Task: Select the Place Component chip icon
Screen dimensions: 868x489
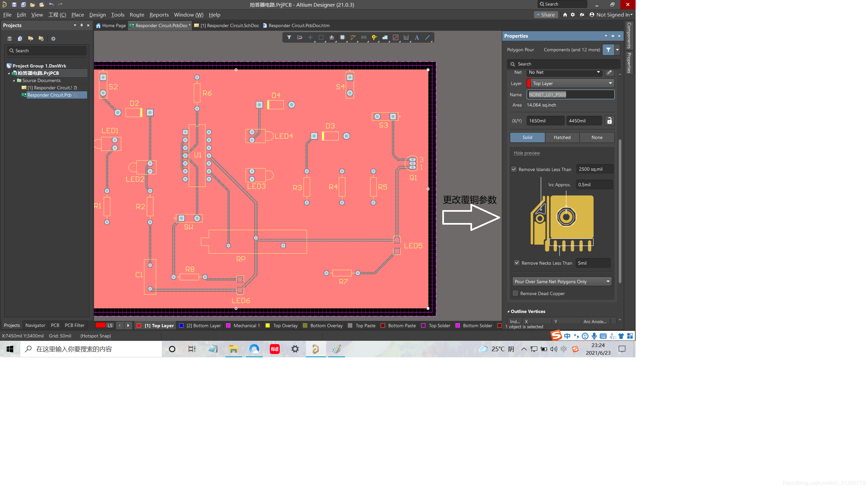Action: point(342,37)
